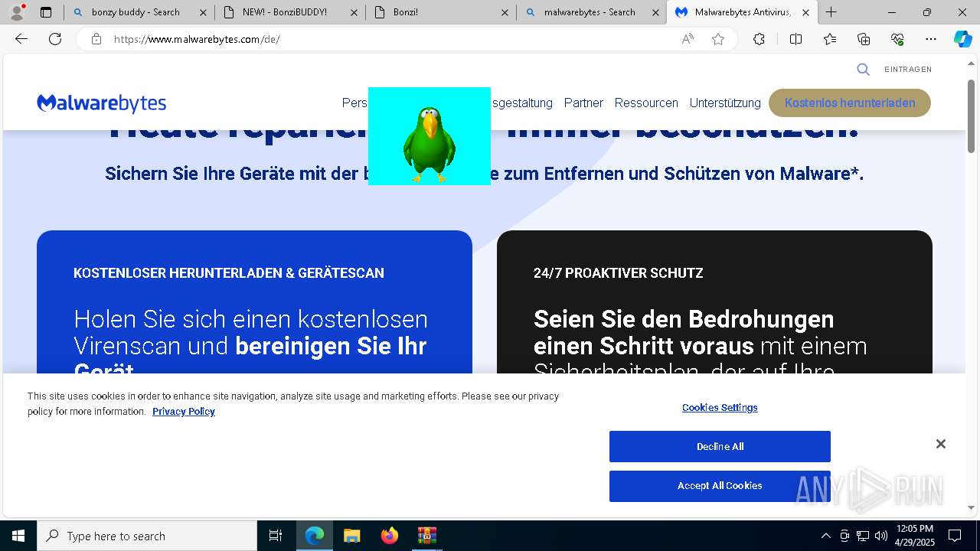Open the Extensions puzzle icon
Image resolution: width=980 pixels, height=551 pixels.
pos(759,39)
